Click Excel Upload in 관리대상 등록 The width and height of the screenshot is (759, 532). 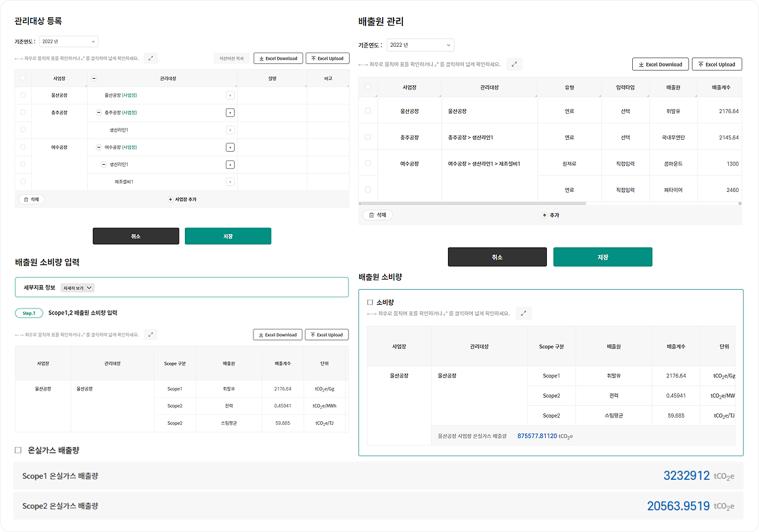point(327,59)
